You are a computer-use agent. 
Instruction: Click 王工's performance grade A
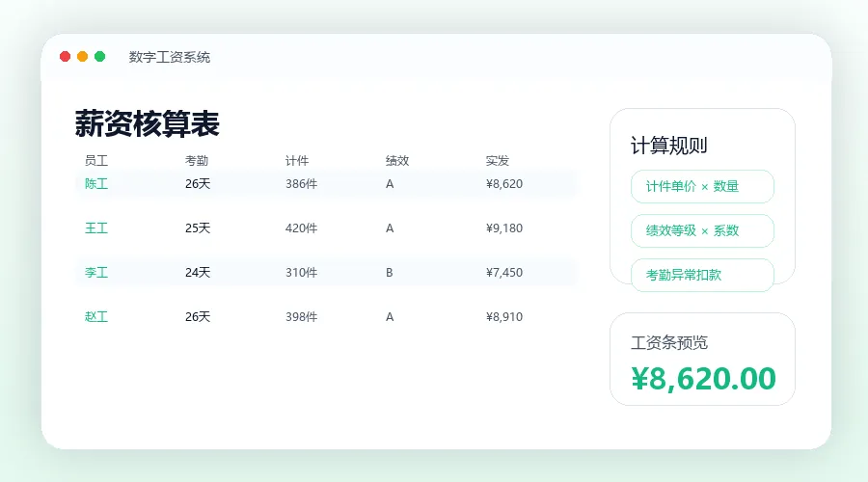pos(390,228)
